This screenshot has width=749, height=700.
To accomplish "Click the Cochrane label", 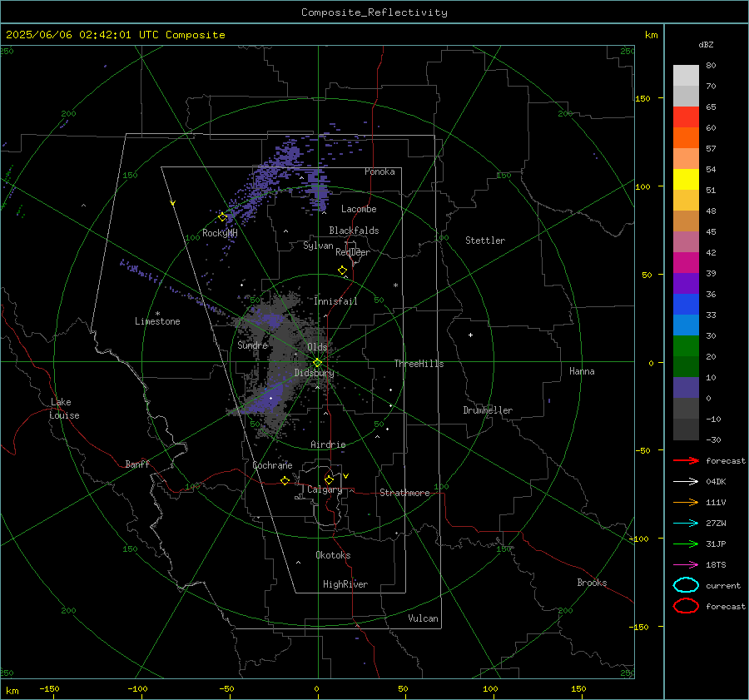I will coord(272,465).
